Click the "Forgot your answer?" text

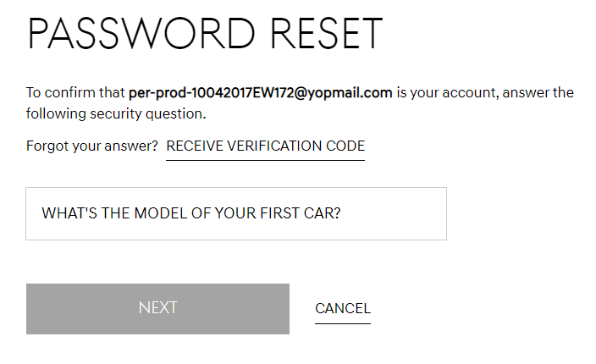pos(92,146)
